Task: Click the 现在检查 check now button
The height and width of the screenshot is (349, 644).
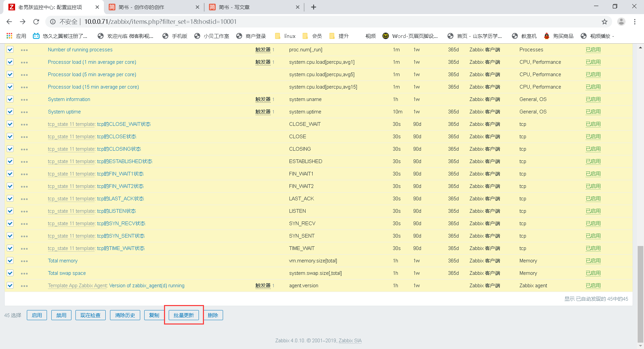Action: click(91, 315)
